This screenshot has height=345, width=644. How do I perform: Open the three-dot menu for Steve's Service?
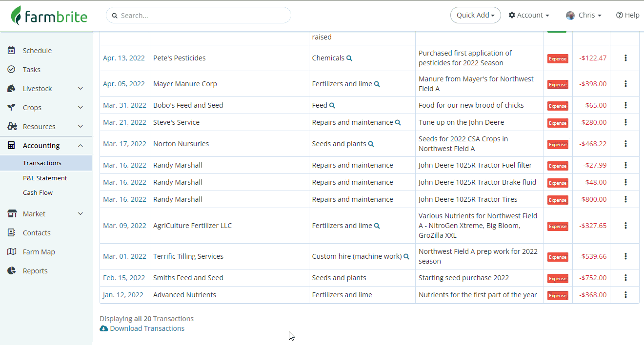(x=625, y=122)
